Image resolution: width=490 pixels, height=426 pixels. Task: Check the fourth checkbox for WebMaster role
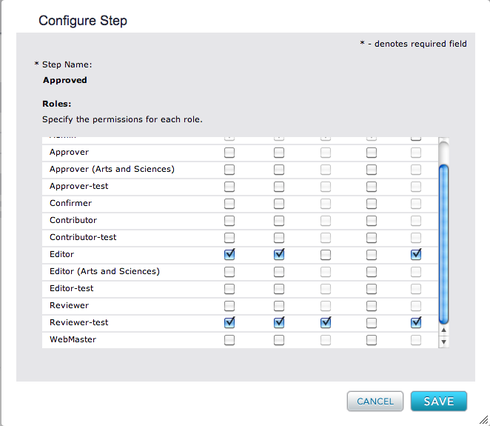coord(371,340)
